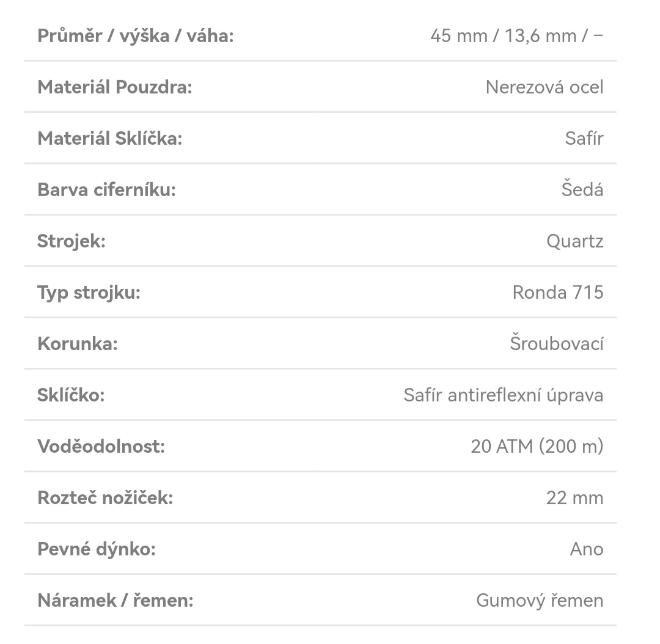
Task: Click the 'Nerezová ocel' value
Action: pos(544,87)
